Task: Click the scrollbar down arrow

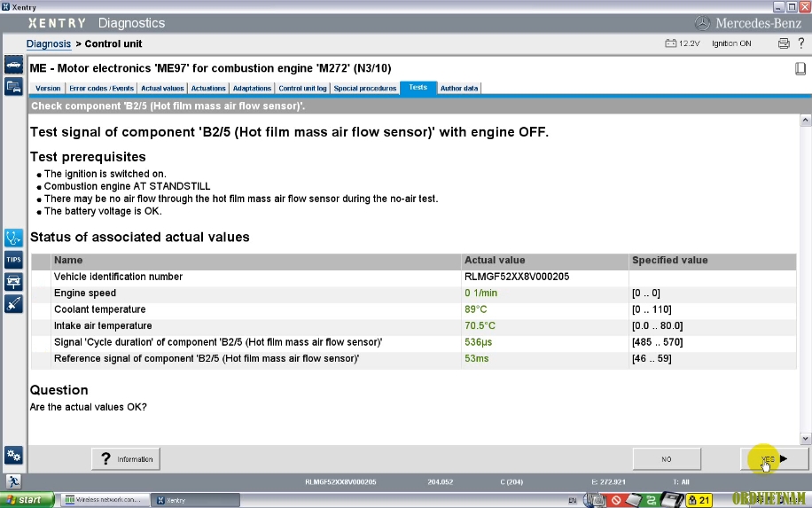Action: 805,439
